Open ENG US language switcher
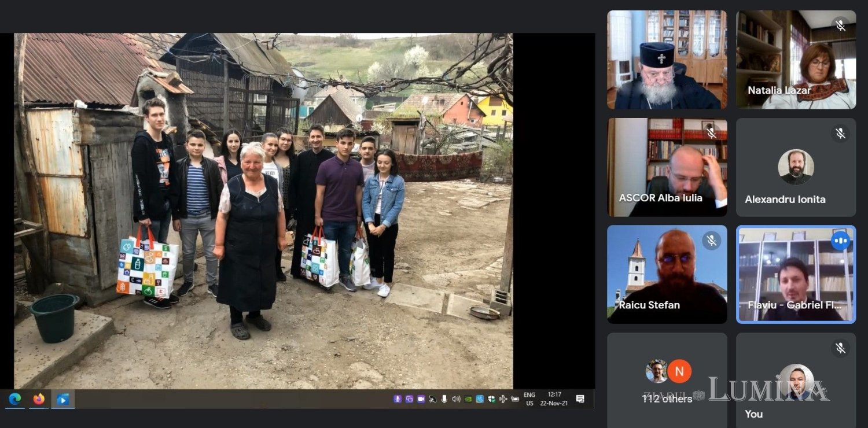The image size is (868, 428). click(529, 399)
